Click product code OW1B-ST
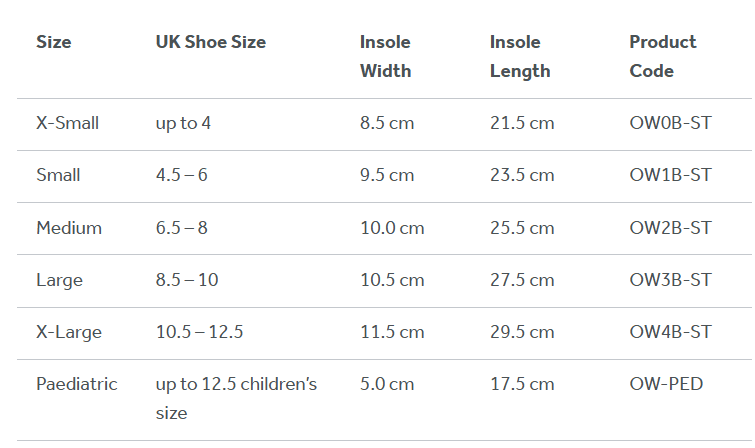 670,175
